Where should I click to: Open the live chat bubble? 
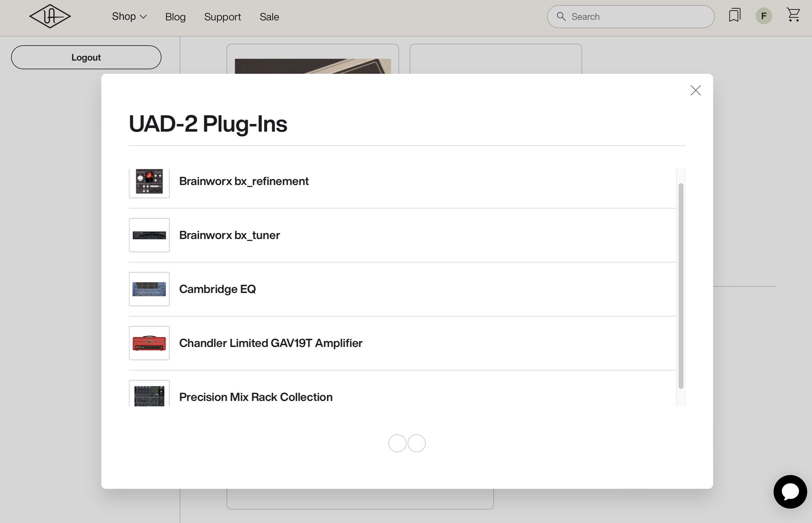790,492
